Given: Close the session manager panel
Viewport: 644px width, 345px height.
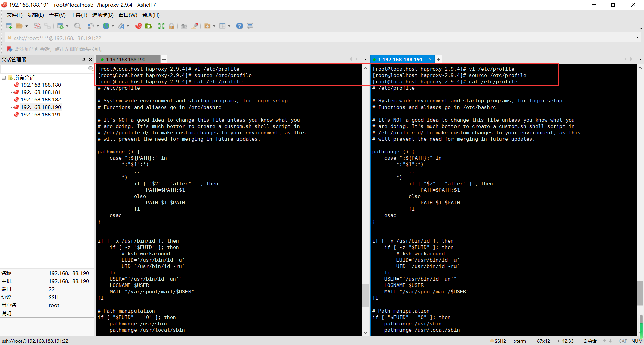Looking at the screenshot, I should coord(91,59).
